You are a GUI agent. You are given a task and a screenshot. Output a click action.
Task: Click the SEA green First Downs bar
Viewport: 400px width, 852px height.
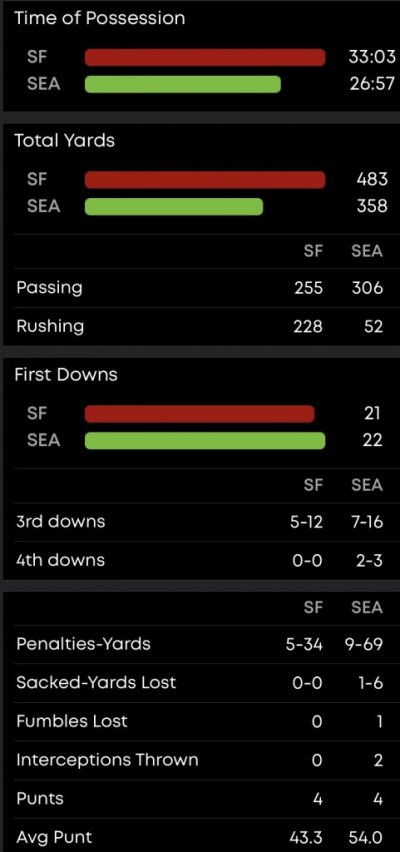point(205,441)
